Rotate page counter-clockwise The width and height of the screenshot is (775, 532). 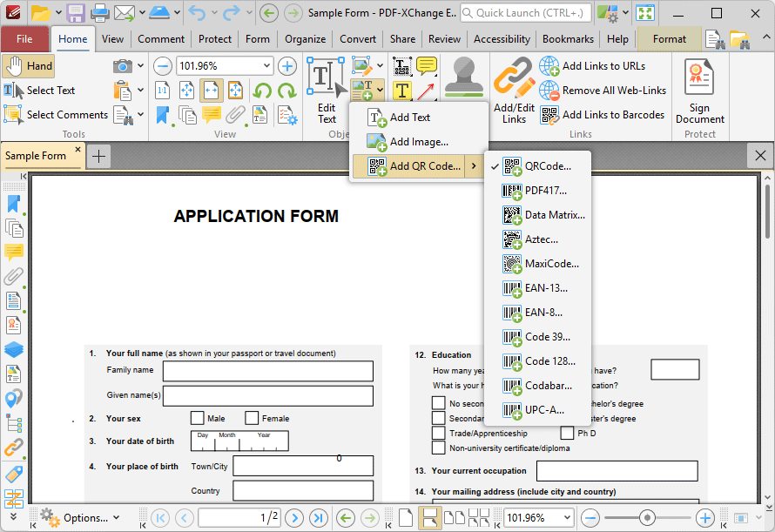point(262,91)
